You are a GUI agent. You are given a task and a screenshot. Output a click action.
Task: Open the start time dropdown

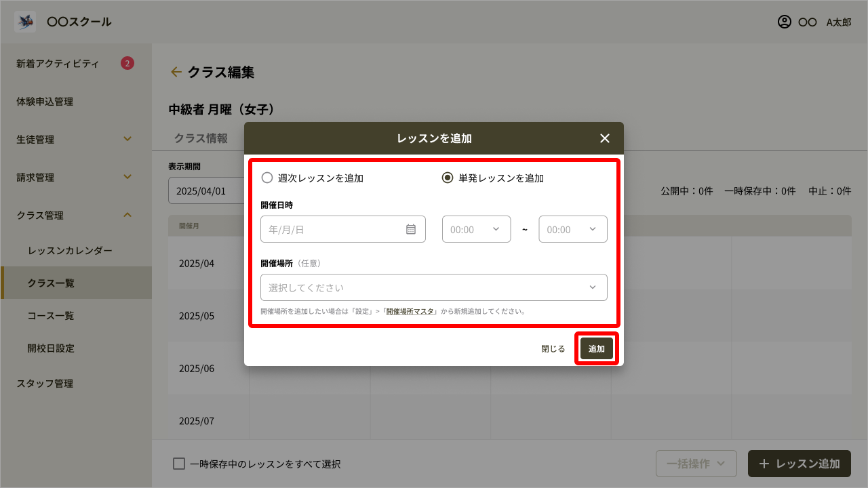[476, 229]
